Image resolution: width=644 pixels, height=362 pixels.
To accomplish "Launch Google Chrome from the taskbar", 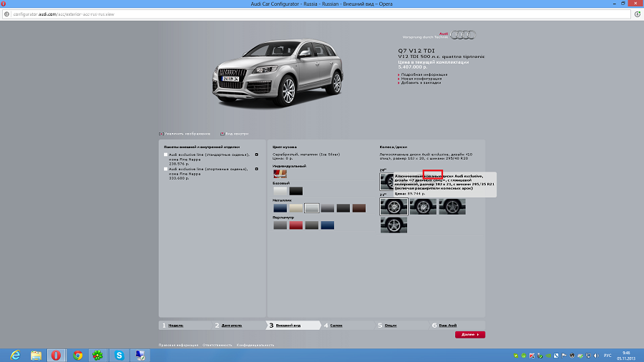I will coord(77,355).
